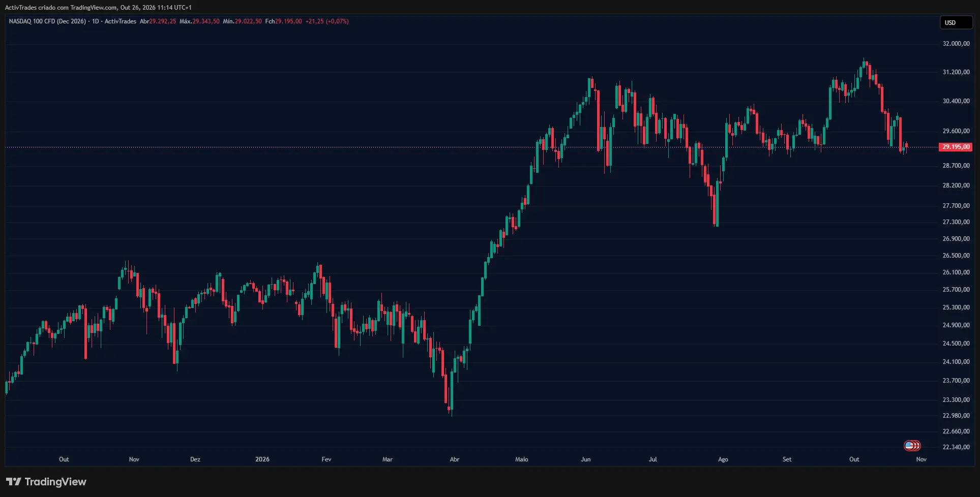Click the Ago label on time axis

[723, 459]
